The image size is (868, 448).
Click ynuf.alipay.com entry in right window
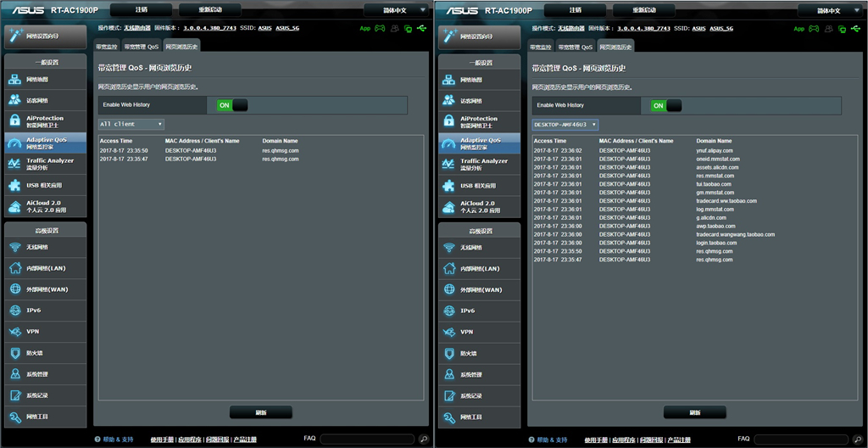tap(715, 150)
